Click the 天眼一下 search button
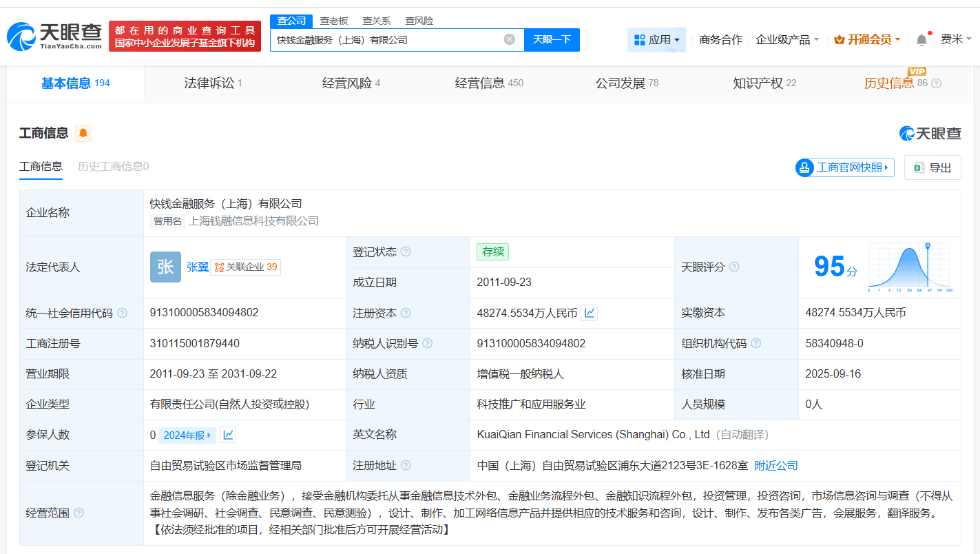This screenshot has width=980, height=554. (552, 39)
